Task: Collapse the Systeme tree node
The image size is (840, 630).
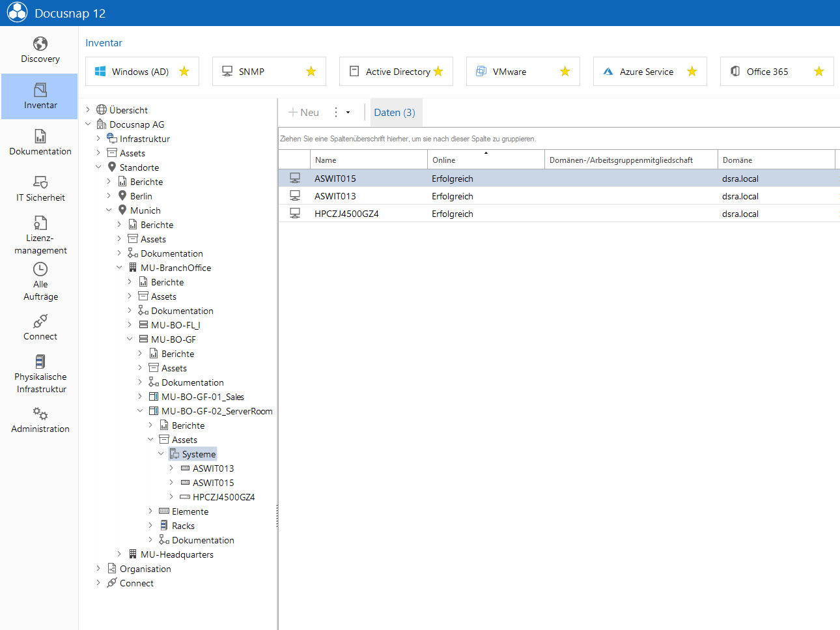Action: pos(161,454)
